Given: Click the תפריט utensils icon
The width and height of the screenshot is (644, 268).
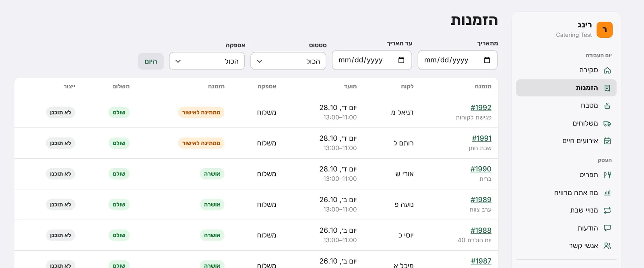Looking at the screenshot, I should (607, 175).
